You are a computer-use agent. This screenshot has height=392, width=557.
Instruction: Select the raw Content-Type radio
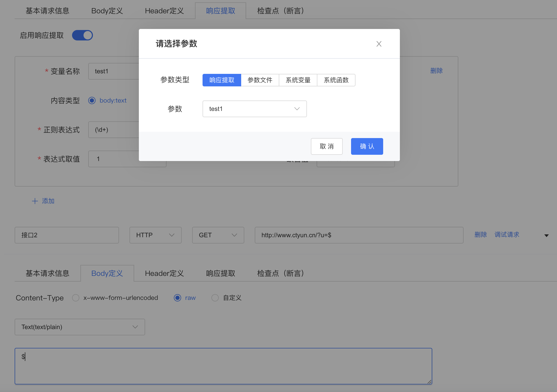click(177, 298)
